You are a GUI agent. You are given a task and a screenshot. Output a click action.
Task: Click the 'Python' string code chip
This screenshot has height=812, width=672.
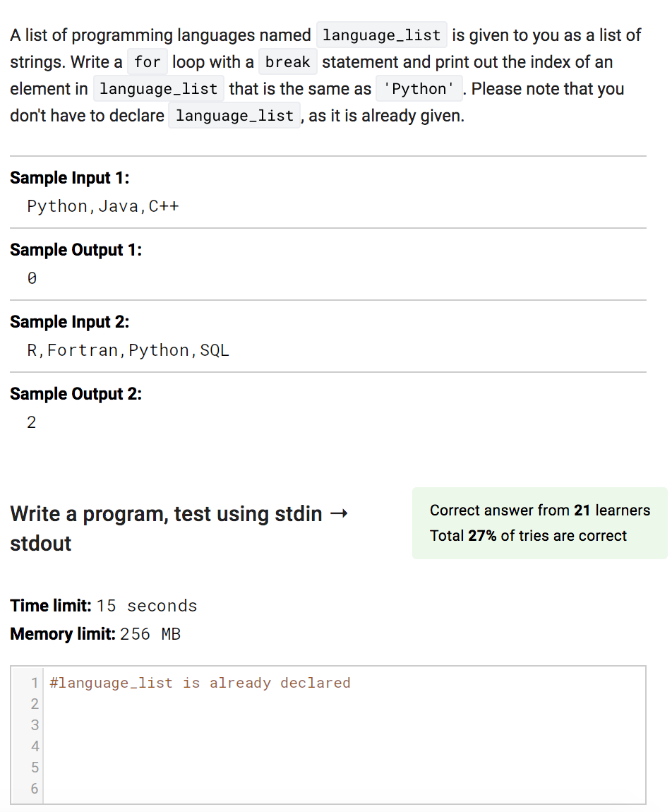click(x=419, y=88)
